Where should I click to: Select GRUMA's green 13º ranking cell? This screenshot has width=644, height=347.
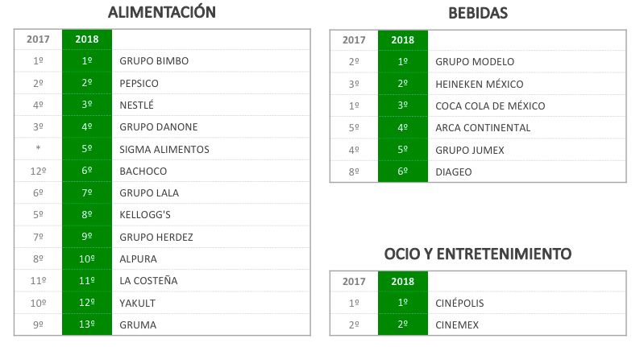(87, 324)
